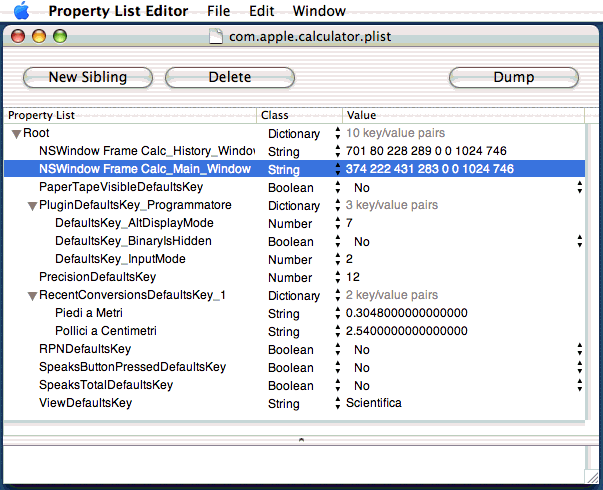
Task: Open the Apple menu icon
Action: pos(21,11)
